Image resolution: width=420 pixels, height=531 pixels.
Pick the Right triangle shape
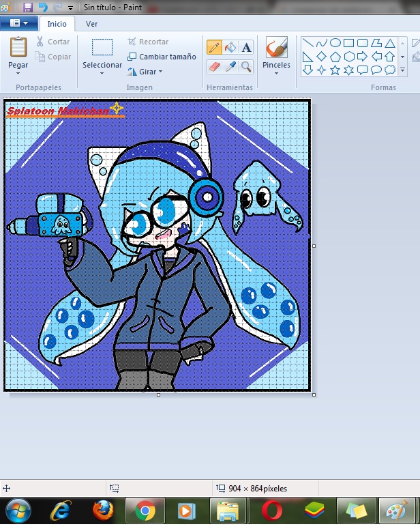pos(307,57)
